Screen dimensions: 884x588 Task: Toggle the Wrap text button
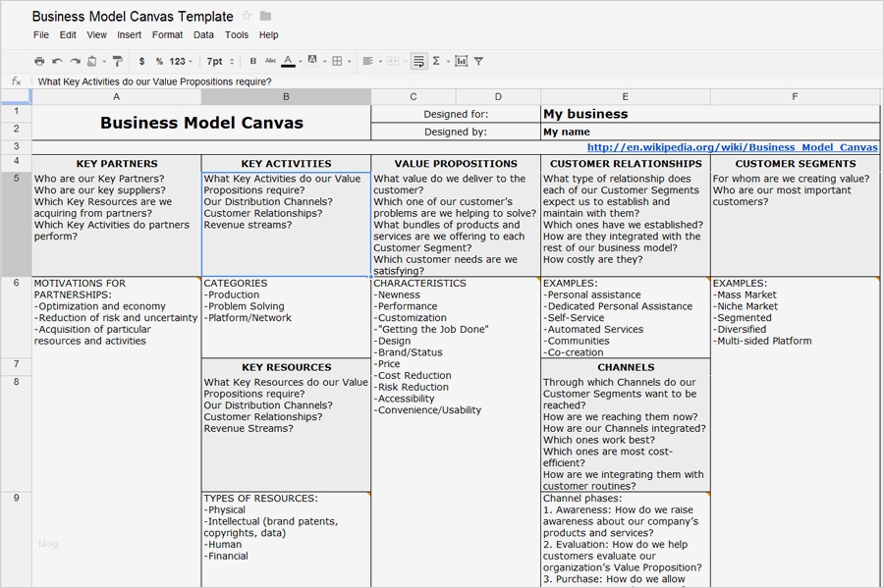tap(418, 62)
